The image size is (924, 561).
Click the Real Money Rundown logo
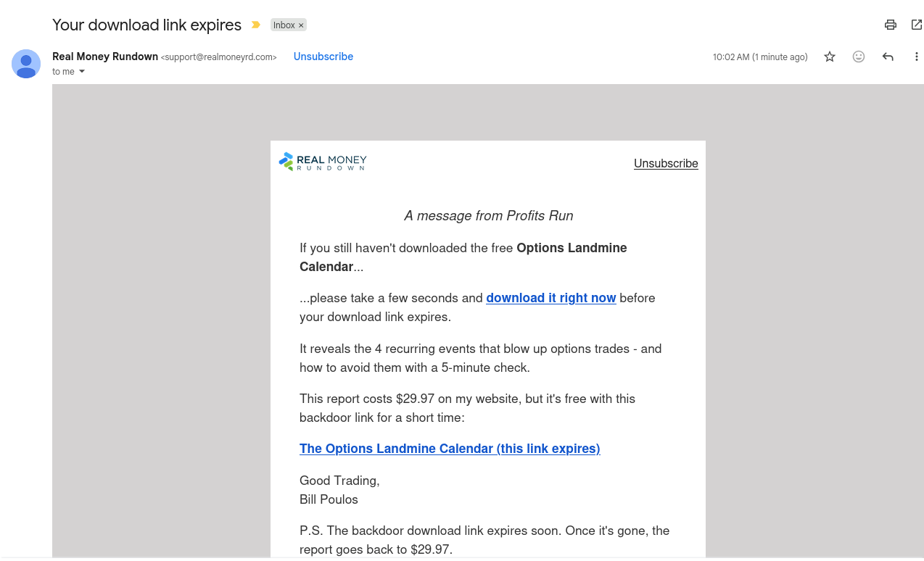coord(323,162)
